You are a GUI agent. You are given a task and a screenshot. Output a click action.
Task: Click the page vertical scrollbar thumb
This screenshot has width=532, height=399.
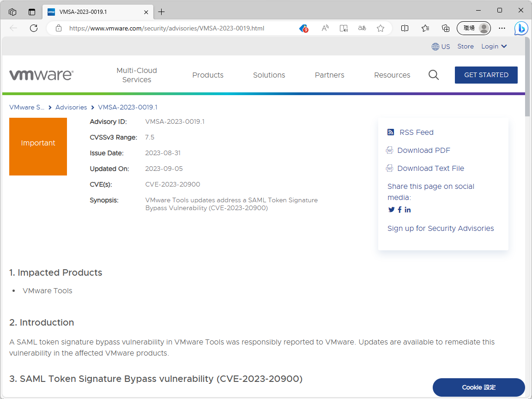(x=527, y=76)
